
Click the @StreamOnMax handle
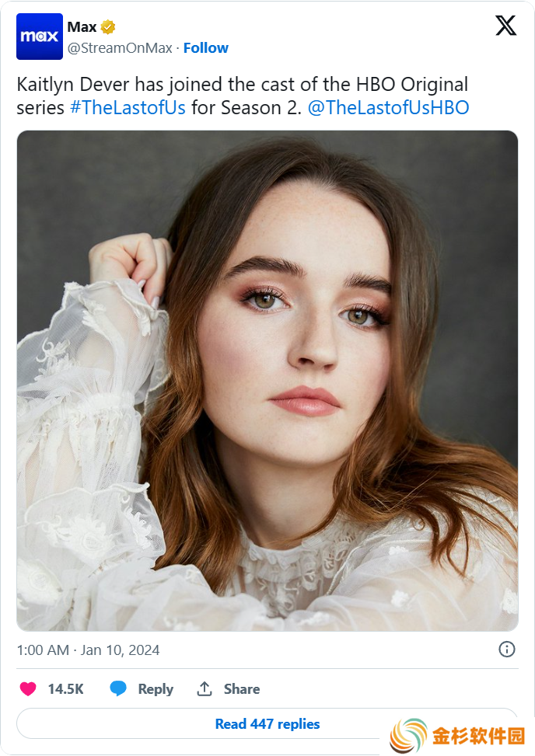(x=120, y=48)
